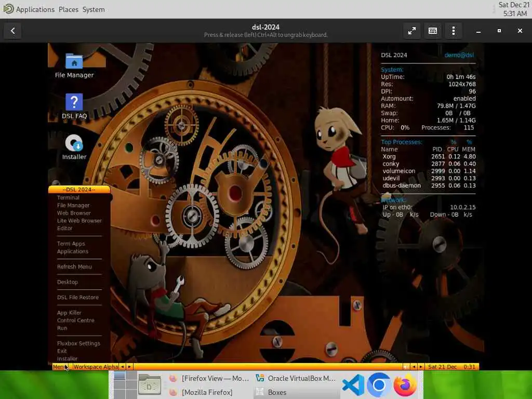Open the DSL FAQ desktop icon
532x399 pixels.
click(74, 106)
